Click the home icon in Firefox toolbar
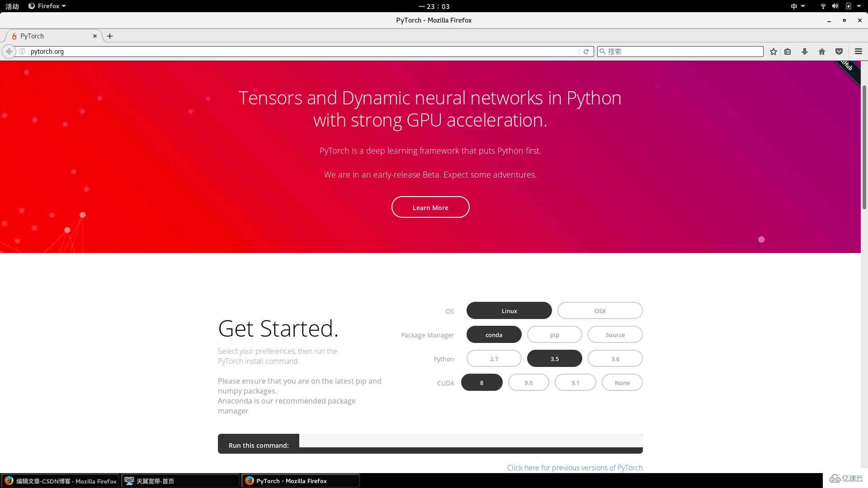This screenshot has height=488, width=868. 821,51
